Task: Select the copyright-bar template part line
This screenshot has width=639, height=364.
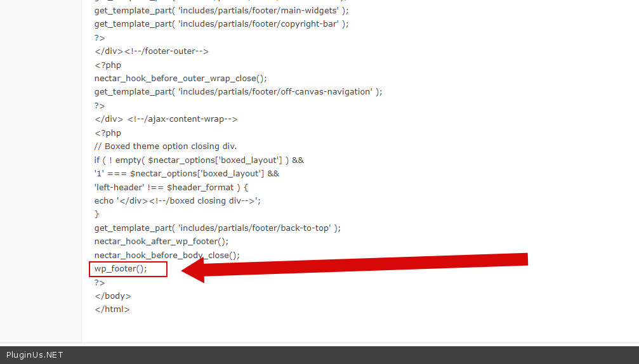Action: coord(221,24)
